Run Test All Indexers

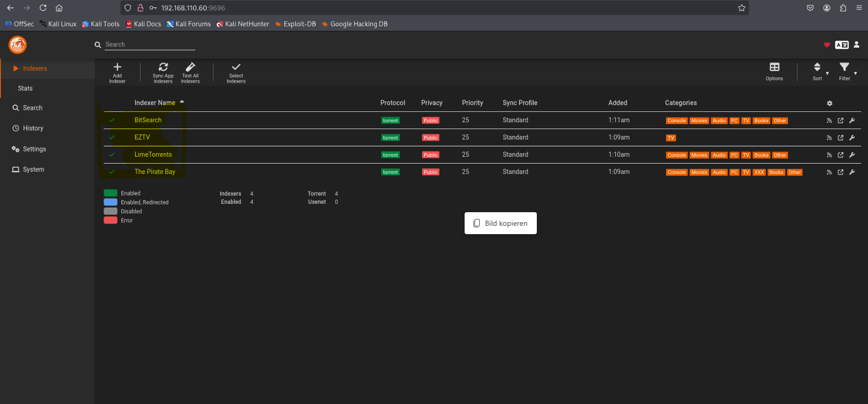coord(190,67)
